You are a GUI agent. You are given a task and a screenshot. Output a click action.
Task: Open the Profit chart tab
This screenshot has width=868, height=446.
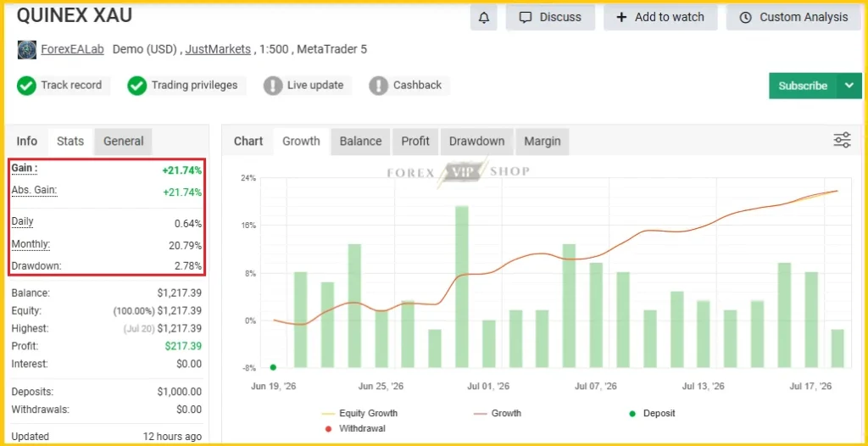click(x=415, y=142)
